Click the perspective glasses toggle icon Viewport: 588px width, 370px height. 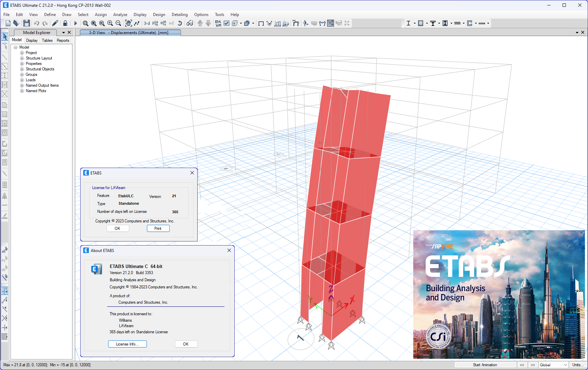pyautogui.click(x=190, y=23)
